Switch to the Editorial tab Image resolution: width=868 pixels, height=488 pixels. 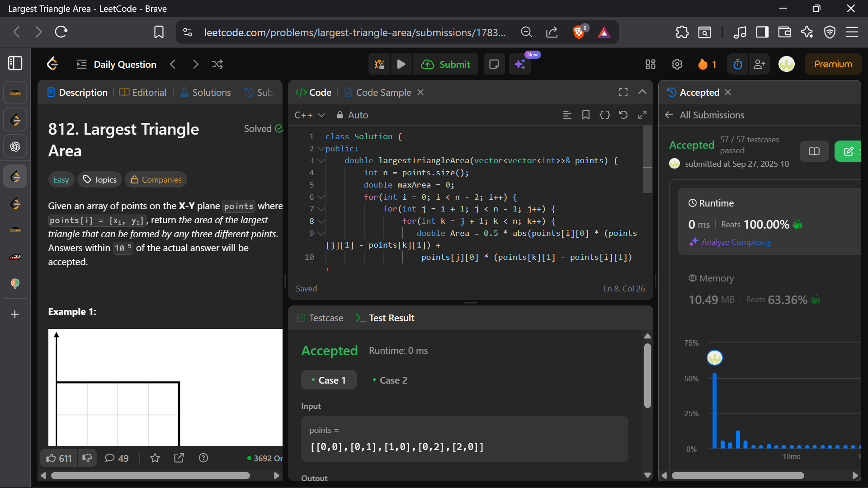[x=143, y=92]
